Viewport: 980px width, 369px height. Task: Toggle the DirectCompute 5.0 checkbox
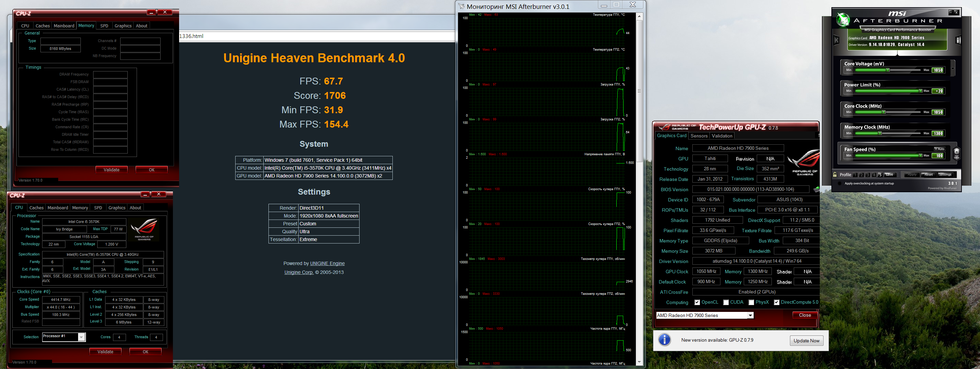click(x=777, y=303)
